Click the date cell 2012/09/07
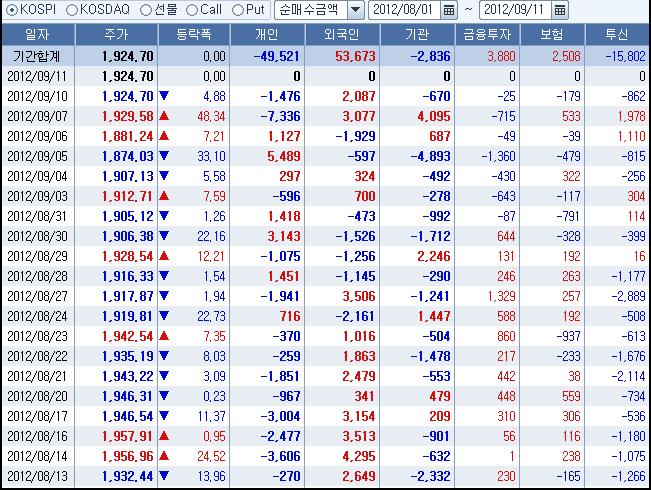 tap(37, 116)
